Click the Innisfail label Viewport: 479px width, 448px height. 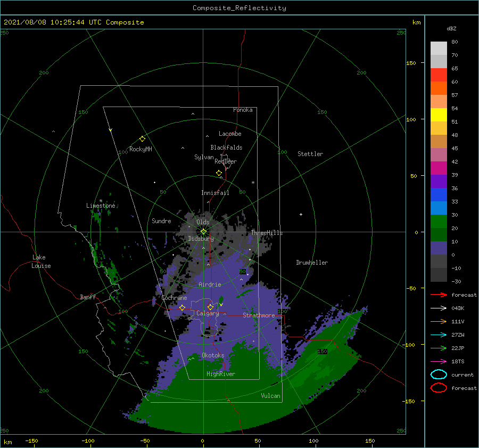pos(215,193)
